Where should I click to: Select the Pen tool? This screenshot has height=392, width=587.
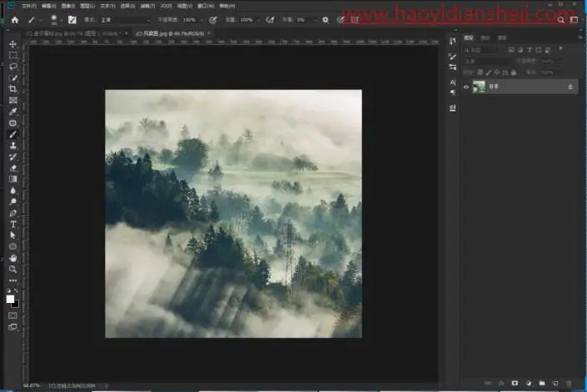pos(12,213)
